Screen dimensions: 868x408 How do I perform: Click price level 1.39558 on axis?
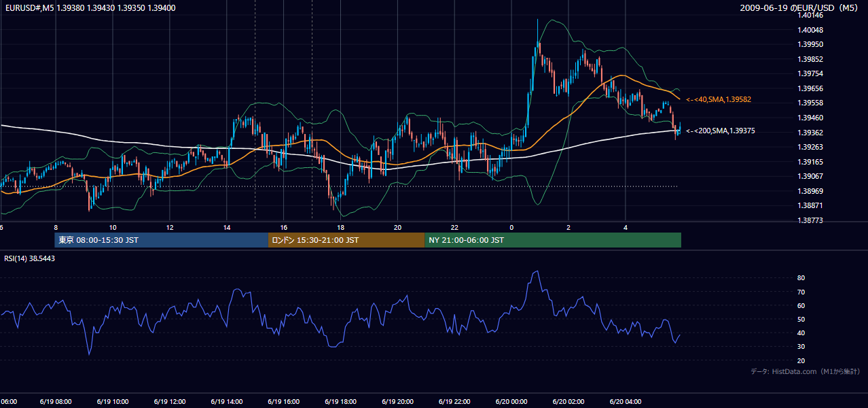point(811,103)
